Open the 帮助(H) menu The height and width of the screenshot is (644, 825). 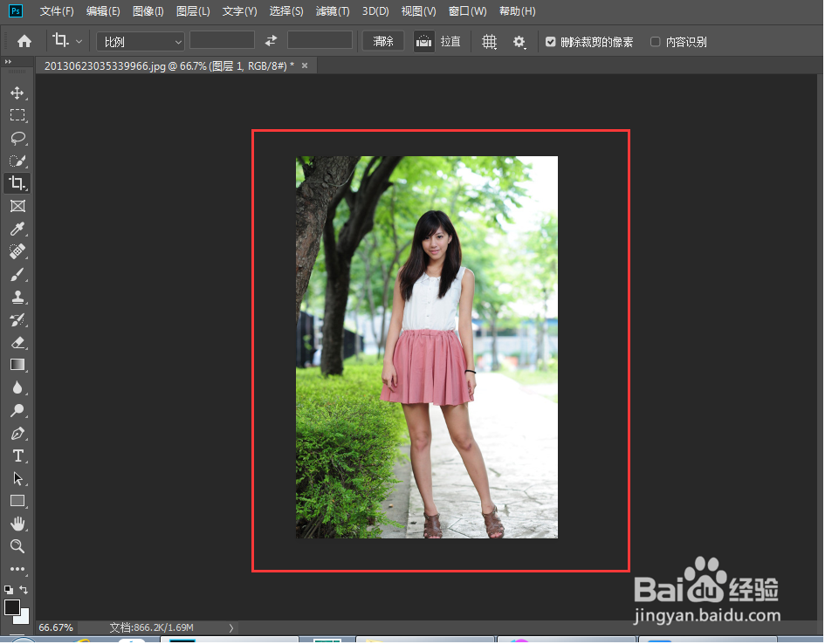tap(517, 11)
